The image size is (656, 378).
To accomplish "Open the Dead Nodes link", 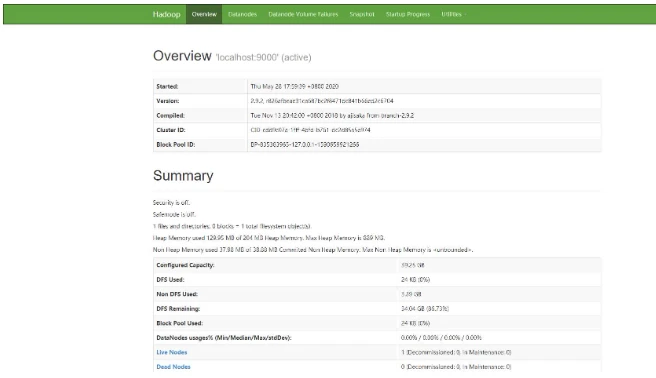I will tap(173, 367).
